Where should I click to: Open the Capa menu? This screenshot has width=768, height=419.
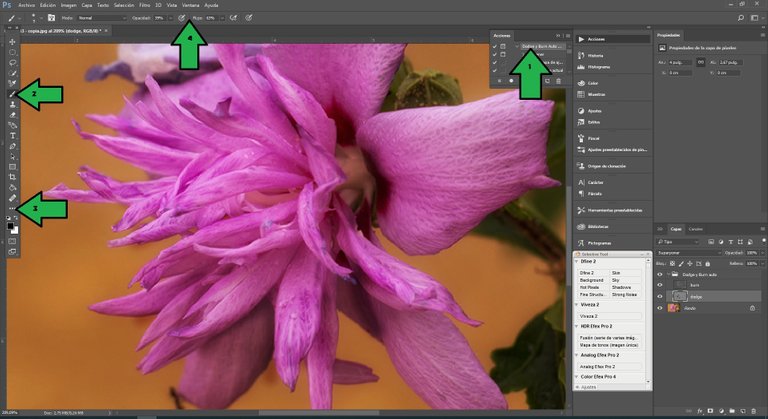click(87, 5)
